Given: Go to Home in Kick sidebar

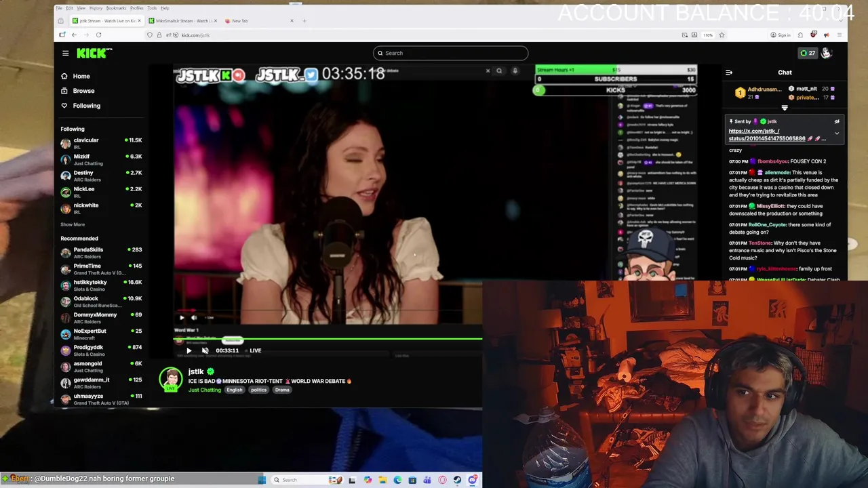Looking at the screenshot, I should coord(75,76).
